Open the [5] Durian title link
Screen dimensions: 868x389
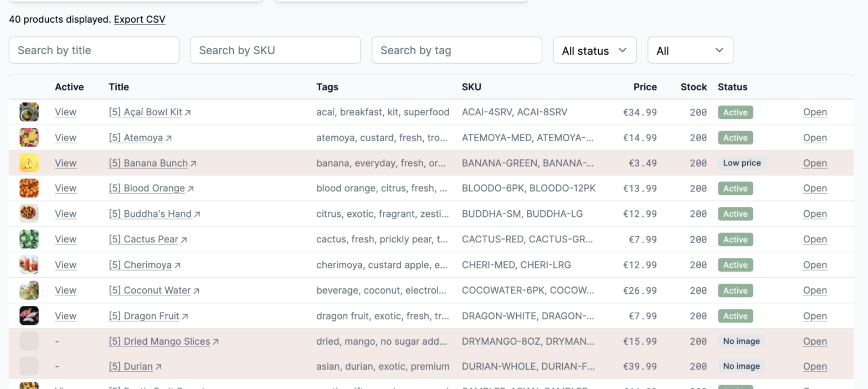135,366
